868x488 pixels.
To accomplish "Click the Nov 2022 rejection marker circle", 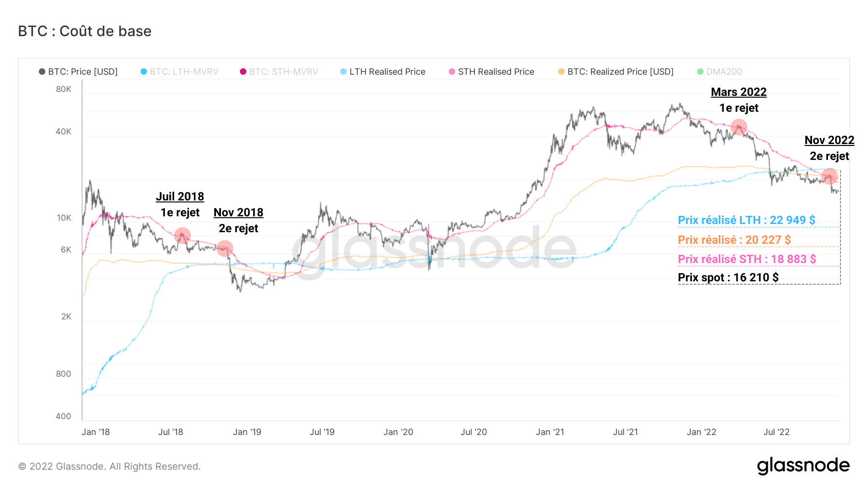I will [x=829, y=176].
